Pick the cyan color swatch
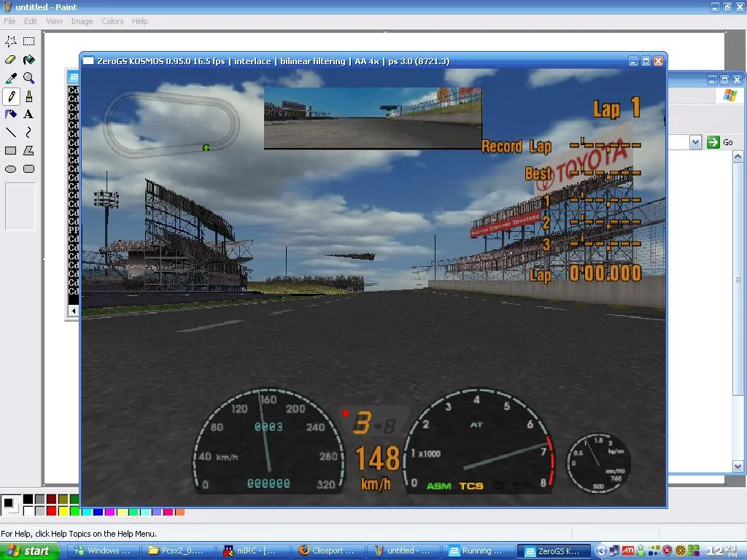This screenshot has width=747, height=560. (86, 512)
